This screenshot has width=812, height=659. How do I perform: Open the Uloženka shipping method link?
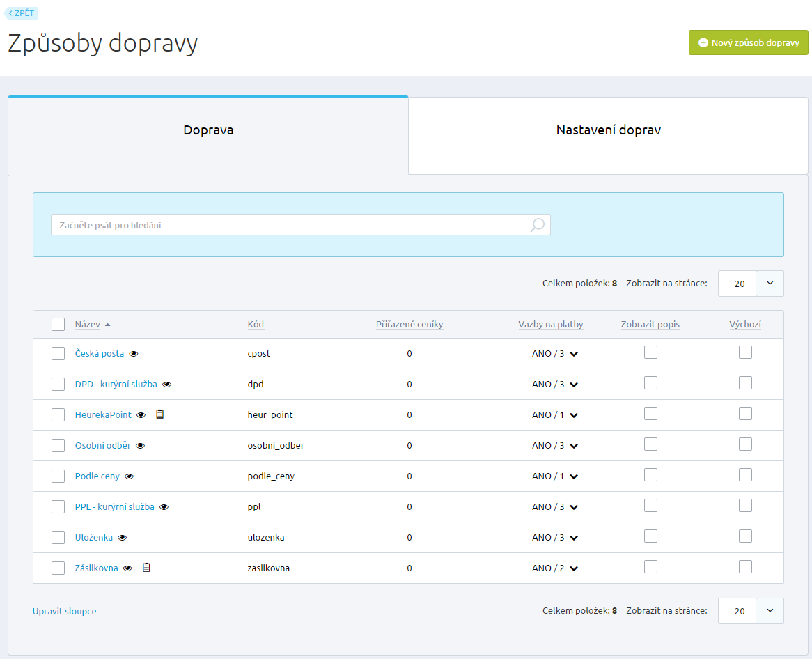click(x=94, y=537)
